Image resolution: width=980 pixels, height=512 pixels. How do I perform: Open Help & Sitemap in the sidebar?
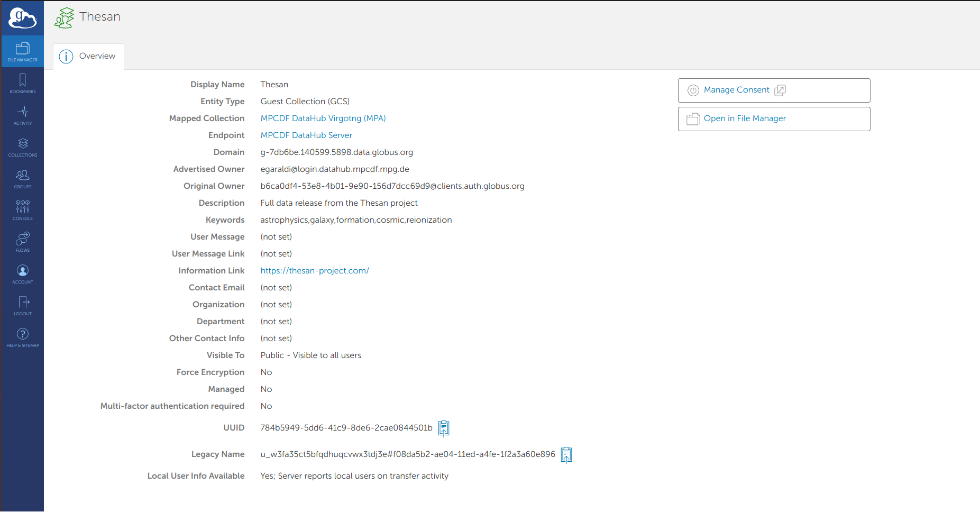[23, 337]
